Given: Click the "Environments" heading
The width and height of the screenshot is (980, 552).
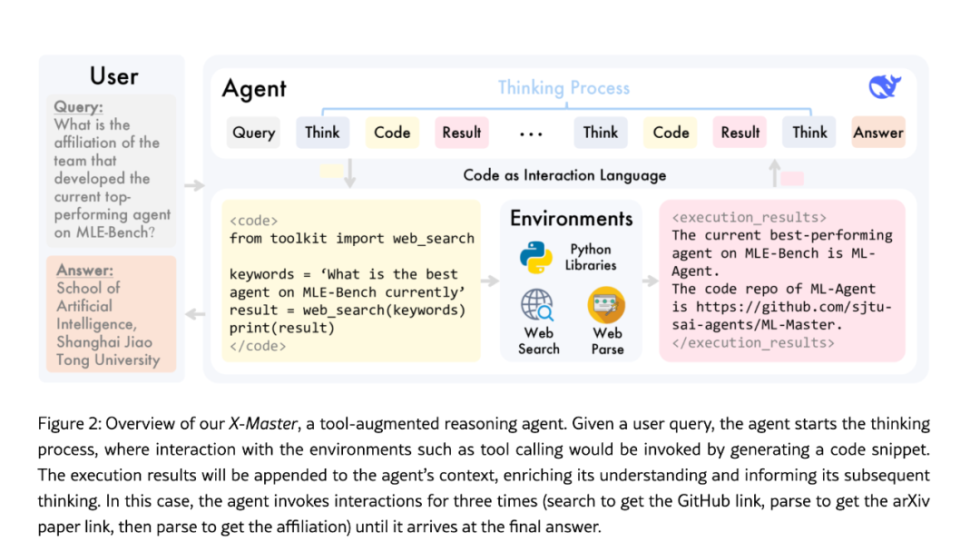Looking at the screenshot, I should click(x=572, y=218).
